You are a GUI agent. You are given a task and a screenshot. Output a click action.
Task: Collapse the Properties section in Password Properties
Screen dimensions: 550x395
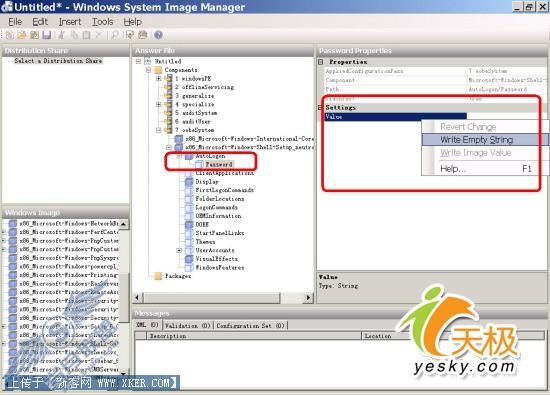click(x=321, y=62)
